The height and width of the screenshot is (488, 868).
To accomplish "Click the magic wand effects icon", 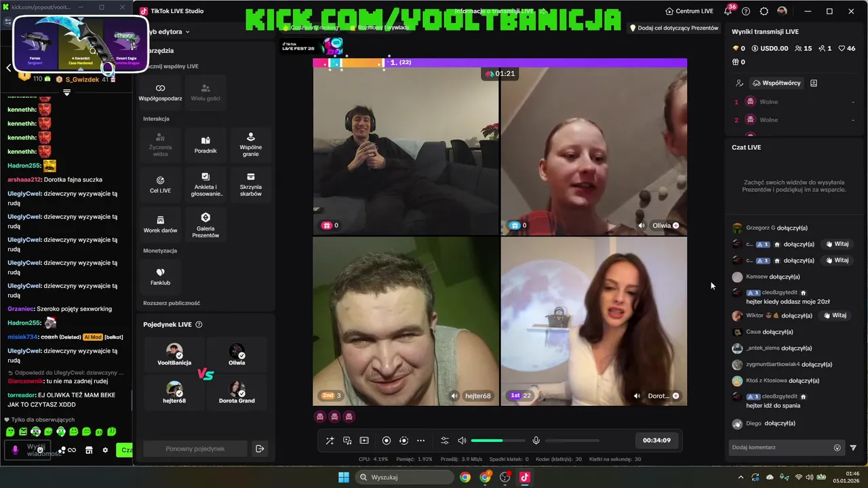I will (x=330, y=441).
